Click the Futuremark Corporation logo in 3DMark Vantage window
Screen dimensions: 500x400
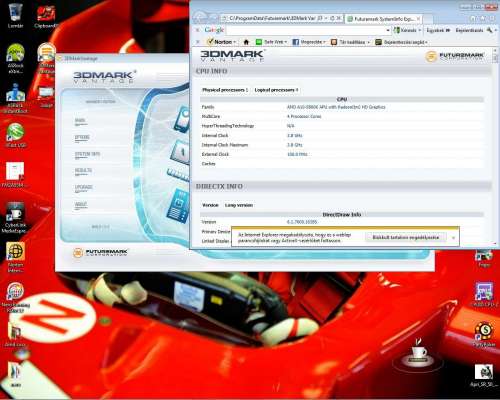pyautogui.click(x=100, y=252)
